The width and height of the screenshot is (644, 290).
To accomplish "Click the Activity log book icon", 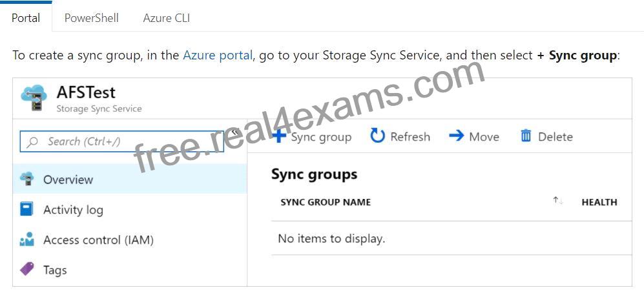I will coord(26,209).
